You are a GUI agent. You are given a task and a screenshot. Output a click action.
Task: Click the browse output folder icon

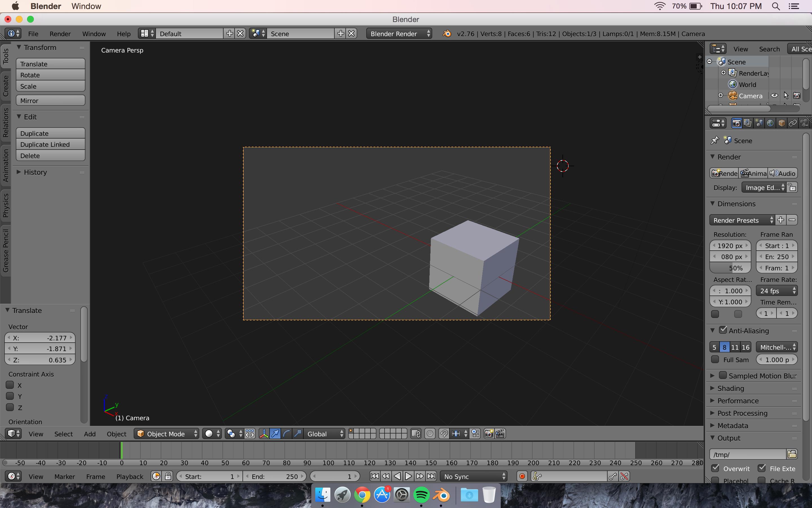[x=792, y=454]
